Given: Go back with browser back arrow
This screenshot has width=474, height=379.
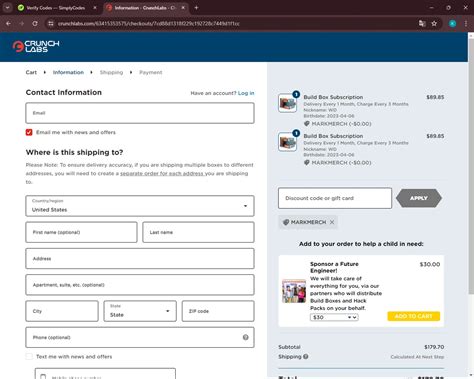Looking at the screenshot, I should click(8, 24).
